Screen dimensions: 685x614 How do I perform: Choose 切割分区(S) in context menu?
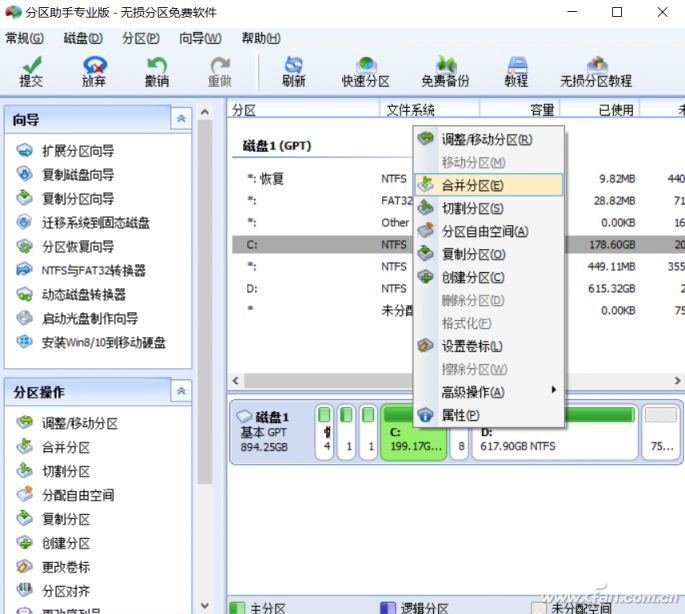pyautogui.click(x=488, y=208)
